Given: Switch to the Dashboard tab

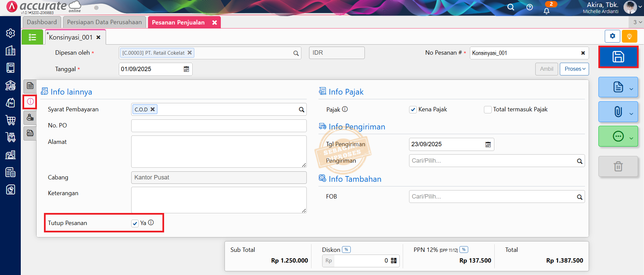Looking at the screenshot, I should (x=42, y=22).
